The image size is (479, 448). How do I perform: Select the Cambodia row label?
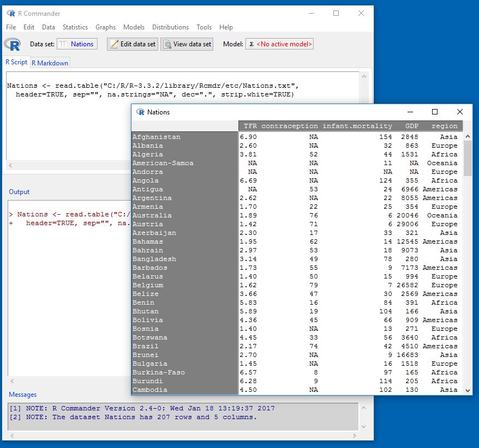pyautogui.click(x=149, y=390)
